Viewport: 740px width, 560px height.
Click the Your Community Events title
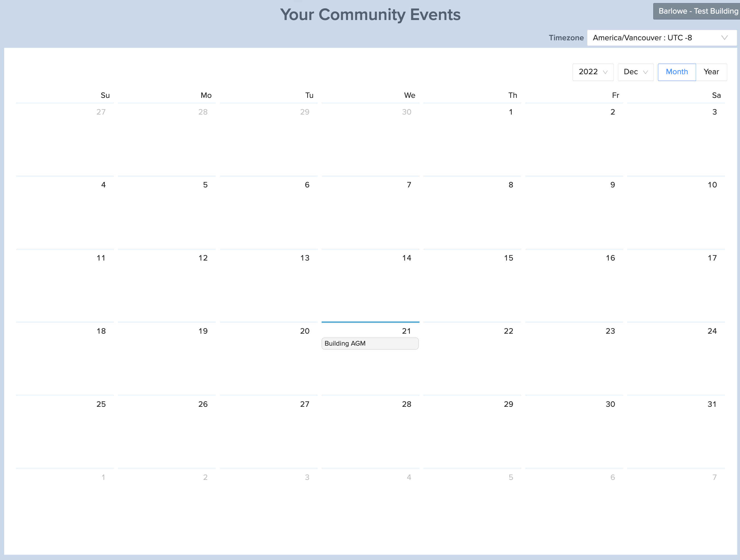click(370, 15)
